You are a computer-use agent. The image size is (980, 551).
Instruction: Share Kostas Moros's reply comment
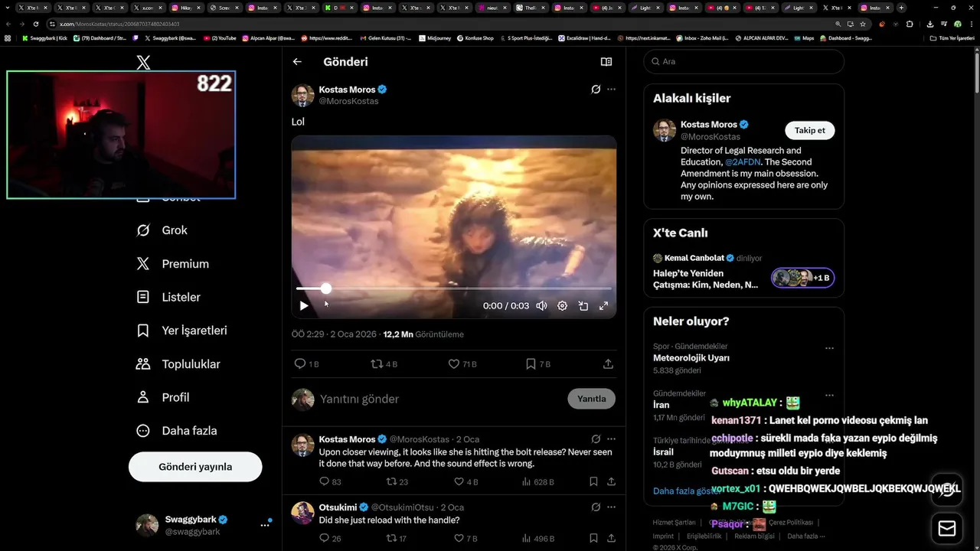tap(611, 482)
